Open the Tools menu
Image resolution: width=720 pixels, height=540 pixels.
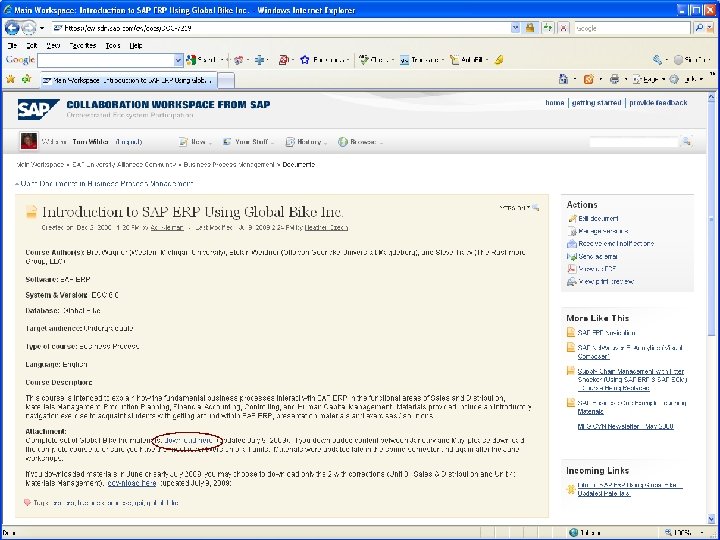[x=112, y=45]
